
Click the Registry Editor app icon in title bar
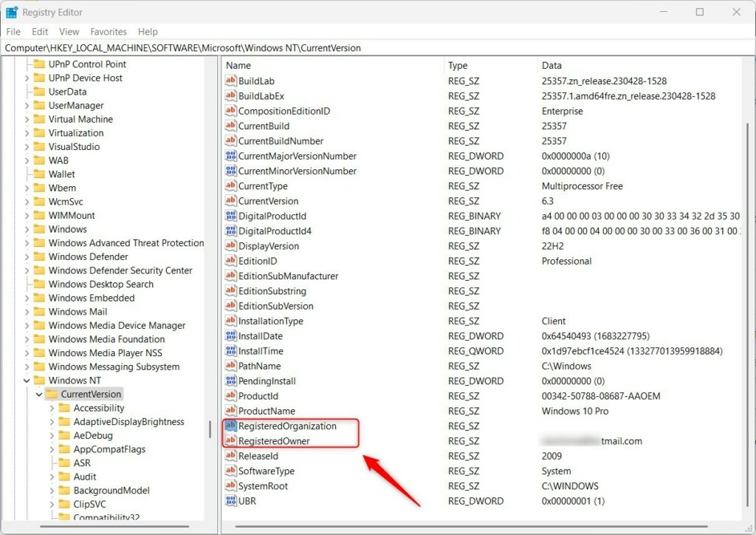12,12
